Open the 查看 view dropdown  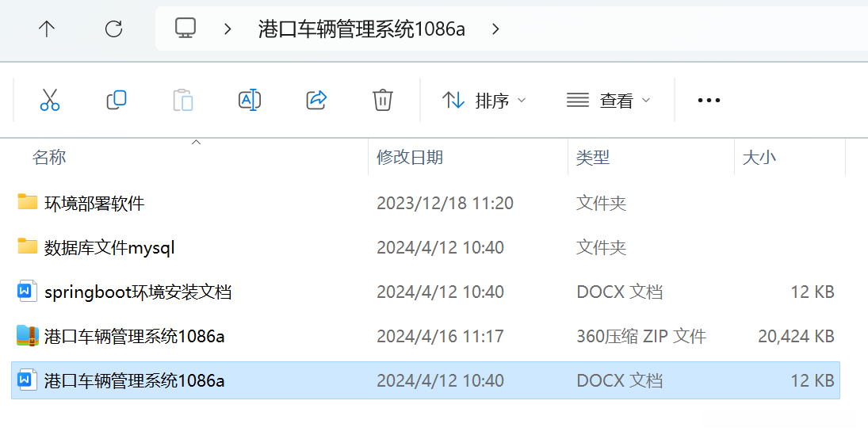point(608,101)
